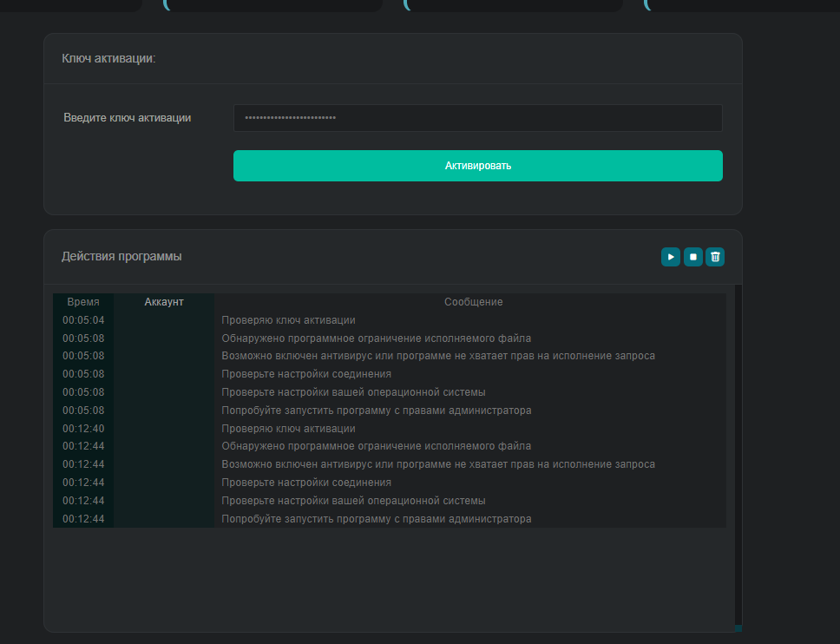
Task: Click the 'Сообщение' column header
Action: pyautogui.click(x=473, y=302)
